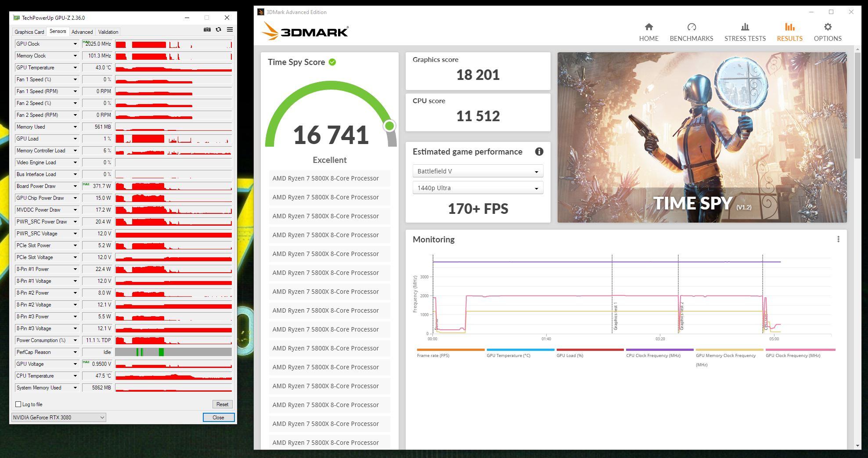868x458 pixels.
Task: Open the NVIDIA GeForce RTX 3080 device dropdown
Action: click(x=58, y=417)
